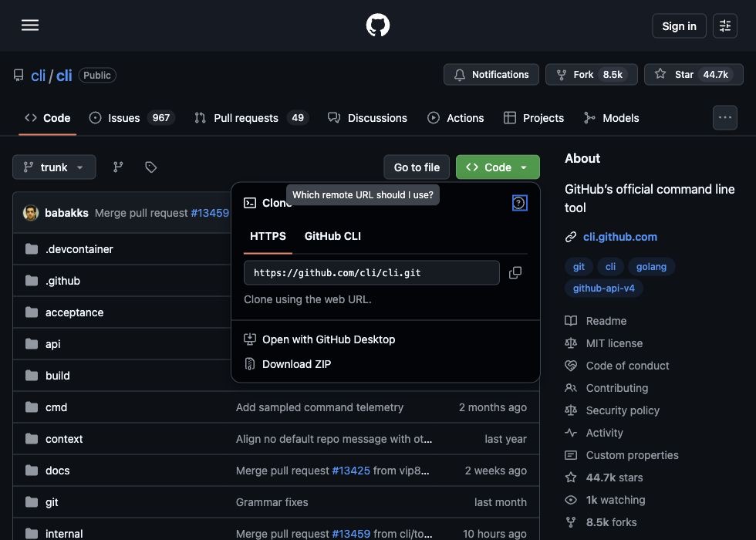Star the cli repository
This screenshot has width=756, height=540.
694,75
